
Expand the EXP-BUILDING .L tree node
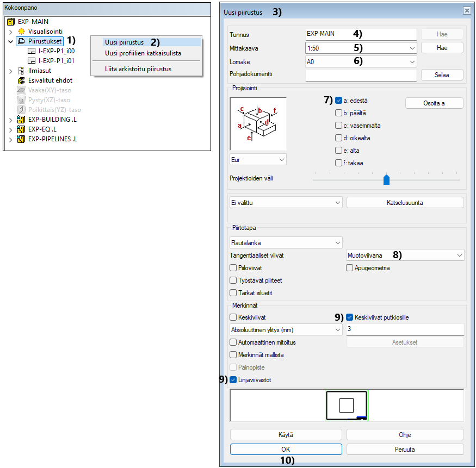coord(10,120)
